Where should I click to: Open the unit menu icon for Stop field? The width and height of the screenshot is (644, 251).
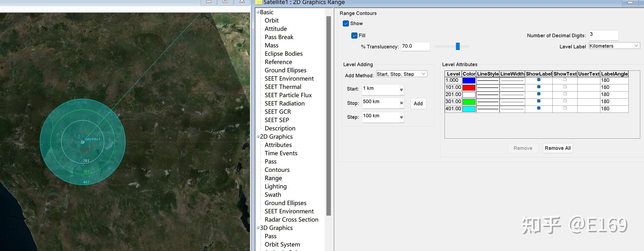402,103
